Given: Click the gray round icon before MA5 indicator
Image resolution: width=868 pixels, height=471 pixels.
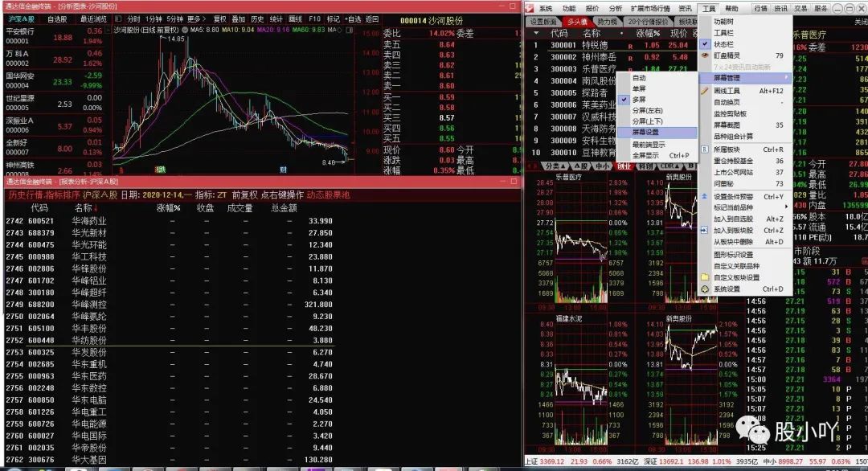Looking at the screenshot, I should pos(185,30).
